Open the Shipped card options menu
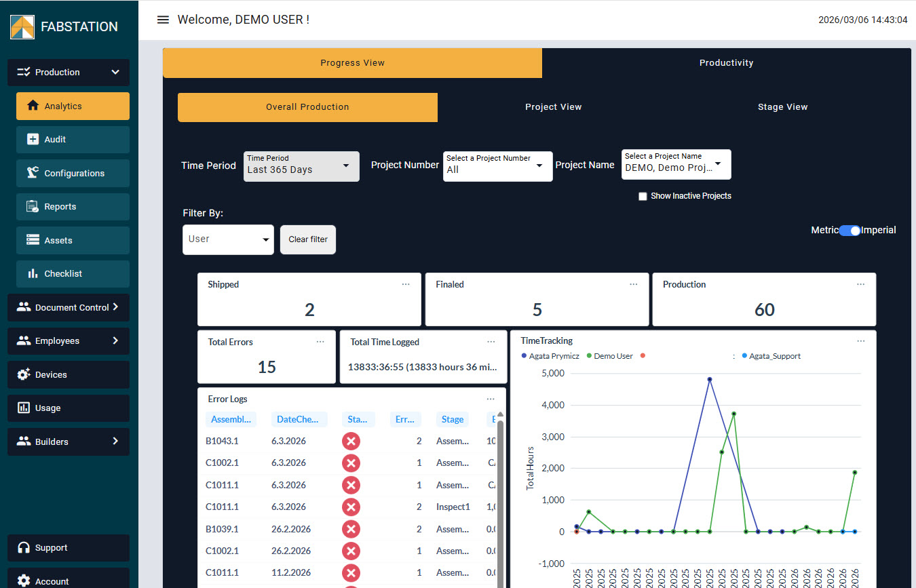The width and height of the screenshot is (916, 588). coord(406,285)
